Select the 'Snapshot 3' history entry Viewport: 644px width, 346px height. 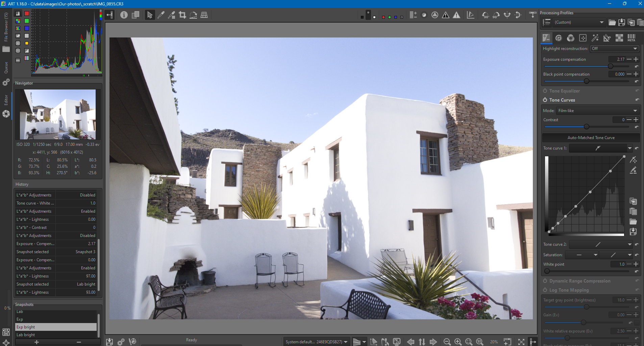[56, 252]
